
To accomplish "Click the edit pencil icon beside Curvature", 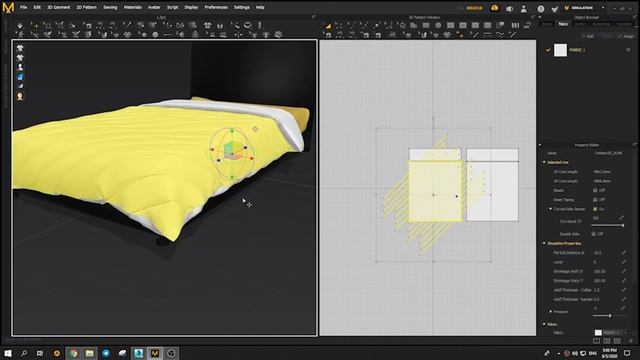I will click(621, 218).
